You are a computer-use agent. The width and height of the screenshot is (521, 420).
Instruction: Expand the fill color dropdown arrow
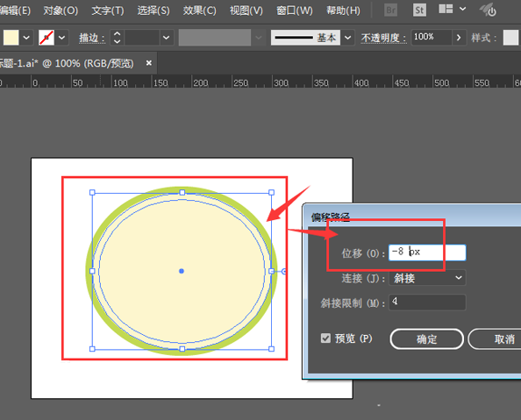[26, 38]
